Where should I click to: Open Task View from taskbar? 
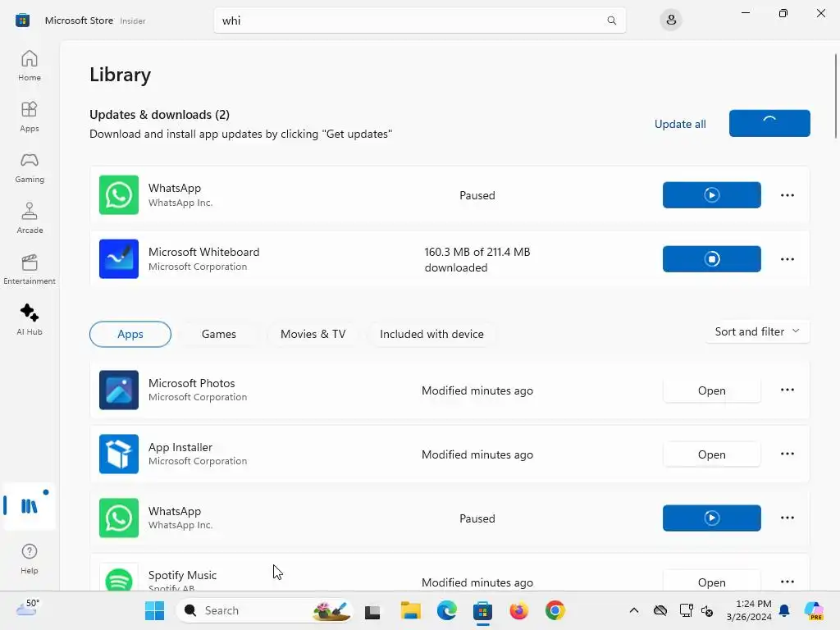coord(372,610)
